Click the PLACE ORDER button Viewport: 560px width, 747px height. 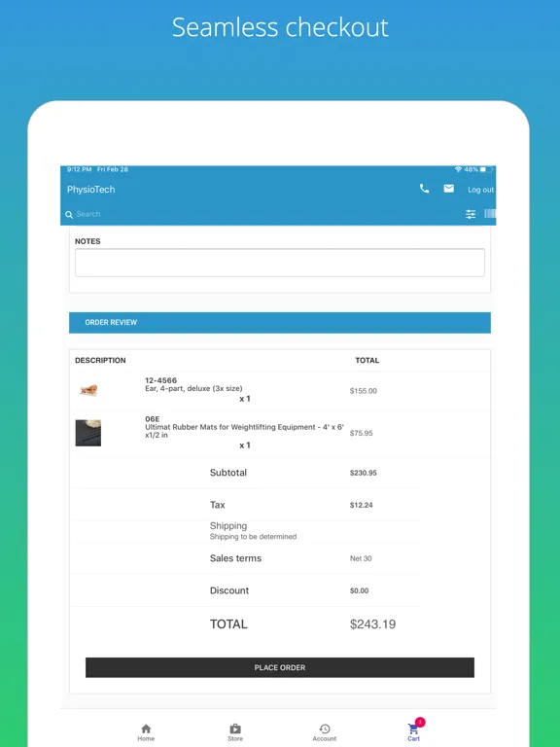coord(280,667)
